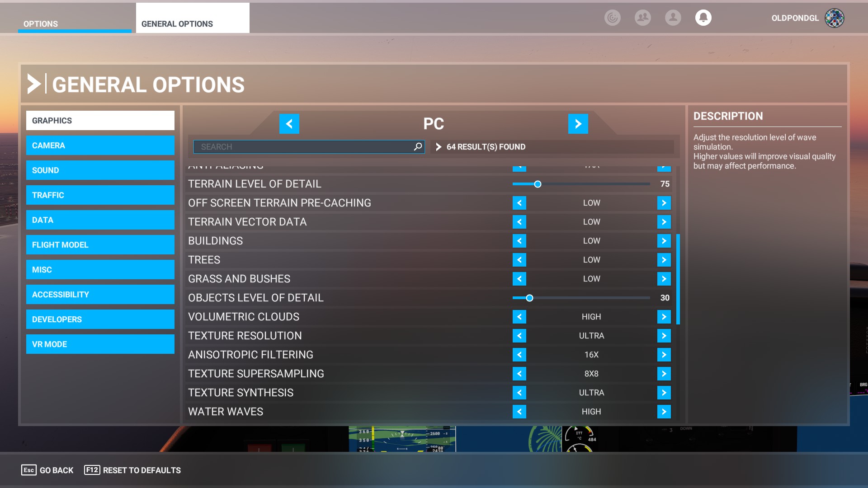868x488 pixels.
Task: Decrease Texture Synthesis setting
Action: [x=519, y=393]
